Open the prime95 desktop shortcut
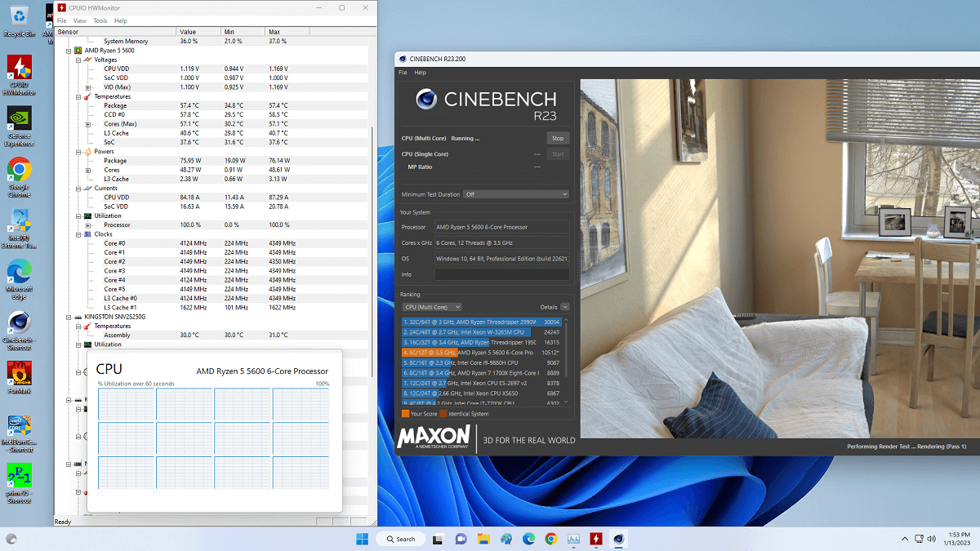Screen dimensions: 980x551 point(19,483)
